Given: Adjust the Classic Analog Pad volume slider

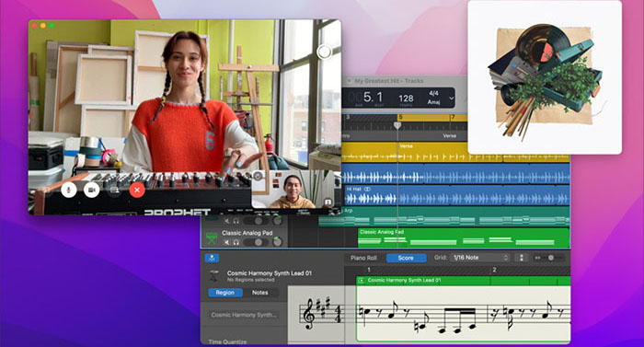Looking at the screenshot, I should (x=254, y=243).
